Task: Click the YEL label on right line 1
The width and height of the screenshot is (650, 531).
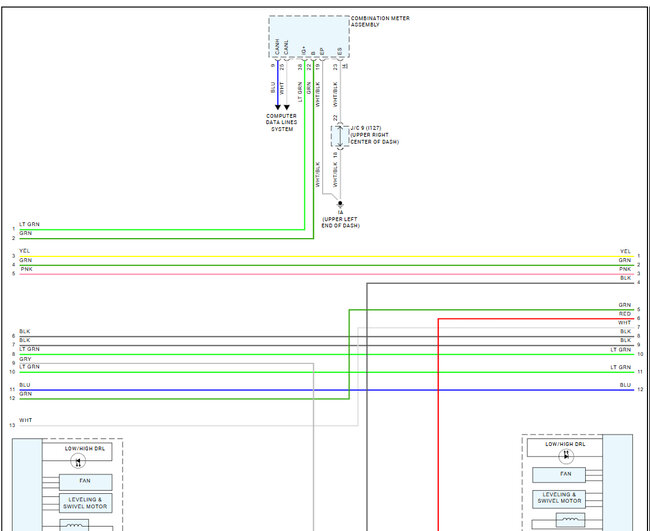Action: [625, 251]
